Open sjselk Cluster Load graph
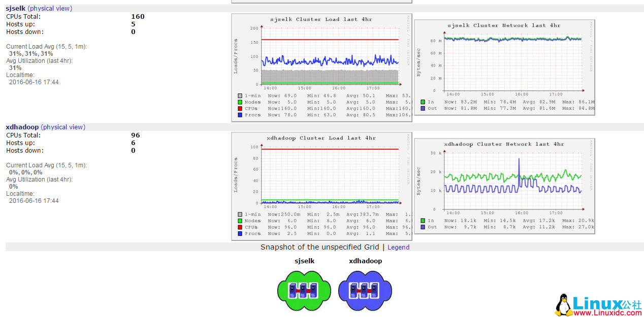 321,67
